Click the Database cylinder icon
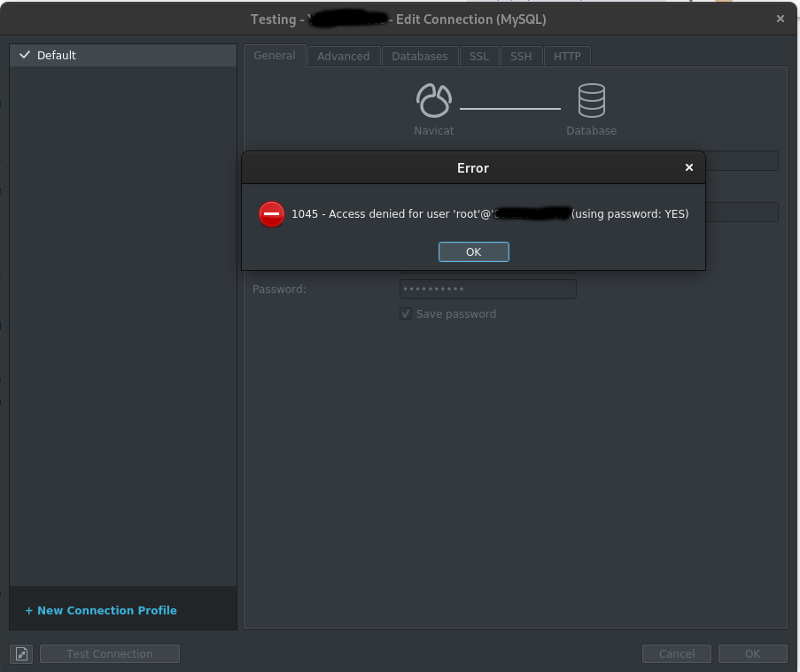This screenshot has height=672, width=800. 591,100
